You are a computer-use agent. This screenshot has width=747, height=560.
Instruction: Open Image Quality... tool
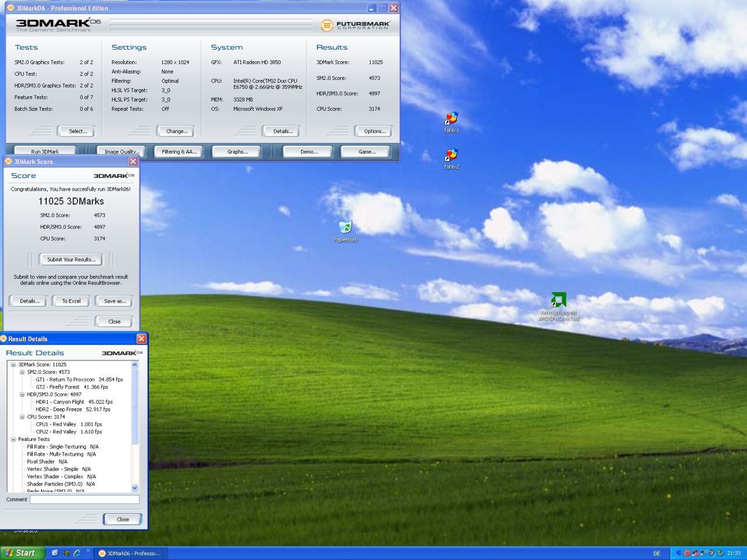coord(121,152)
